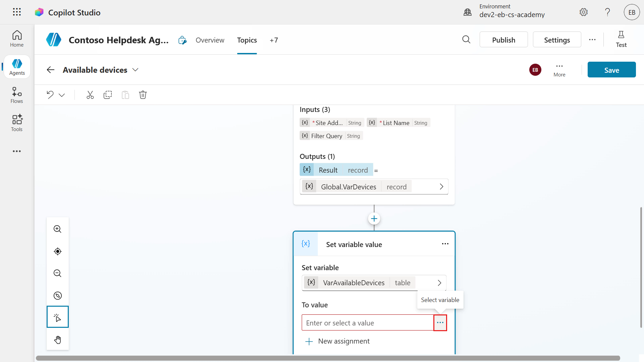Open the agent overflow ellipsis menu
The width and height of the screenshot is (644, 362).
(592, 40)
